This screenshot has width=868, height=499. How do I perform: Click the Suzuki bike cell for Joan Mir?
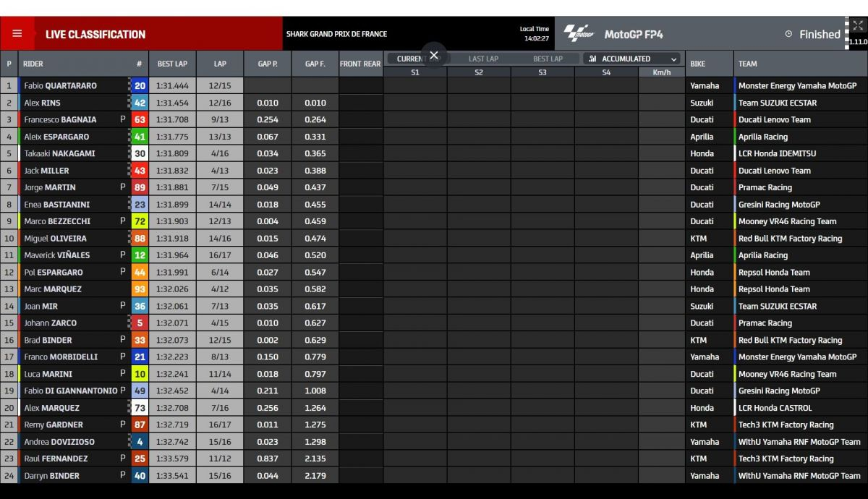coord(702,306)
